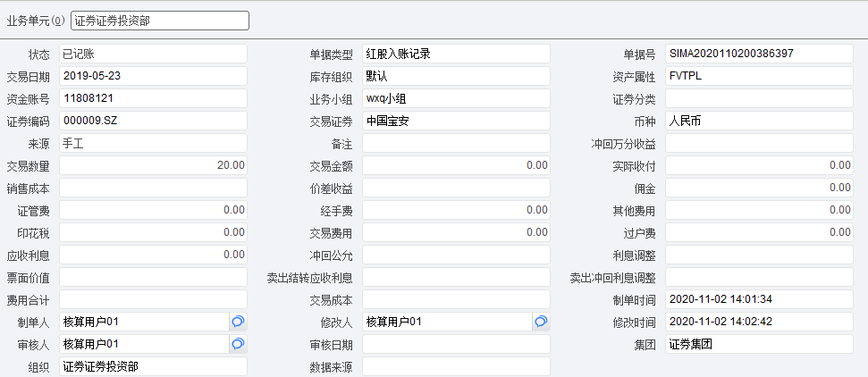Click the 单据类型 field 红股入账记录

pyautogui.click(x=455, y=54)
